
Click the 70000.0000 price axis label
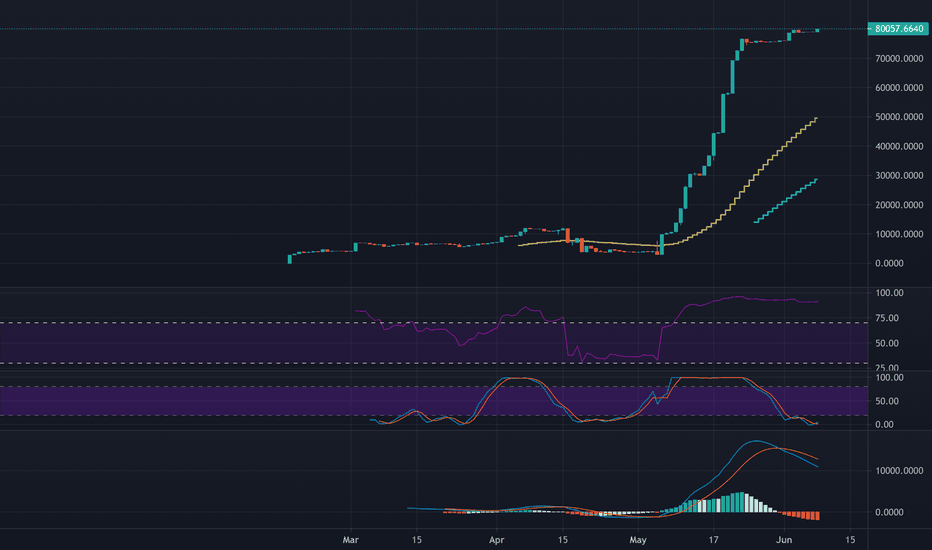(899, 58)
